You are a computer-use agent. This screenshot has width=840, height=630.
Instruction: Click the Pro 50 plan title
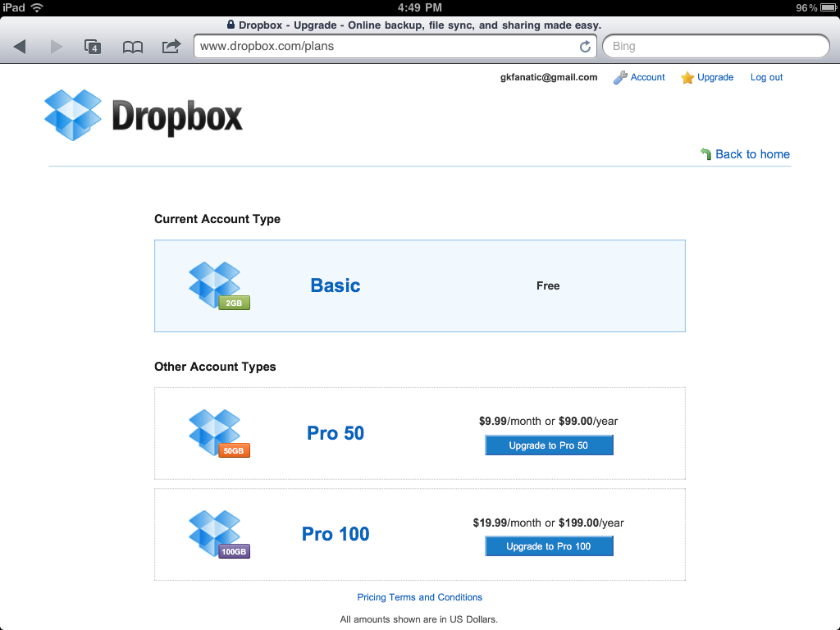point(336,433)
